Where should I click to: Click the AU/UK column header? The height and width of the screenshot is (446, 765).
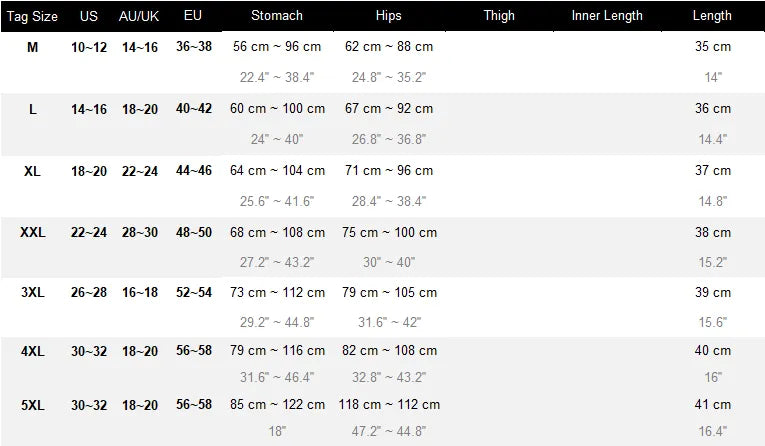click(x=139, y=16)
